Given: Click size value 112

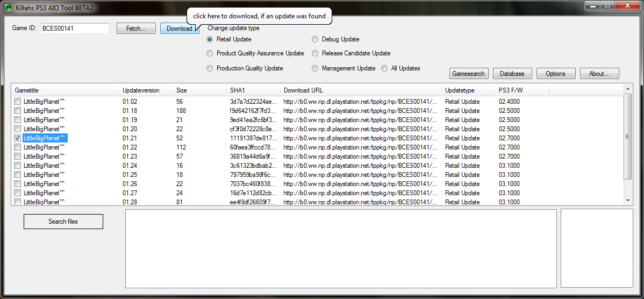Looking at the screenshot, I should (x=181, y=147).
